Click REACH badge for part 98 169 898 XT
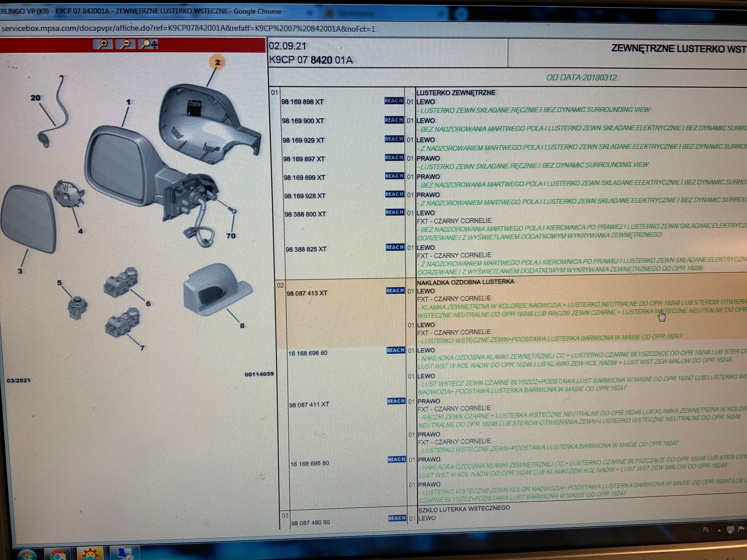747x560 pixels. click(394, 101)
